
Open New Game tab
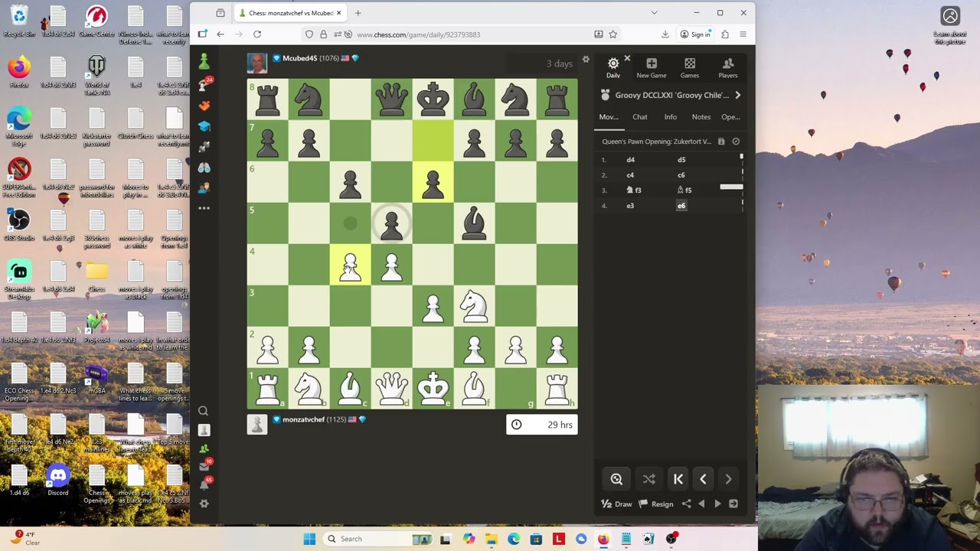click(652, 67)
